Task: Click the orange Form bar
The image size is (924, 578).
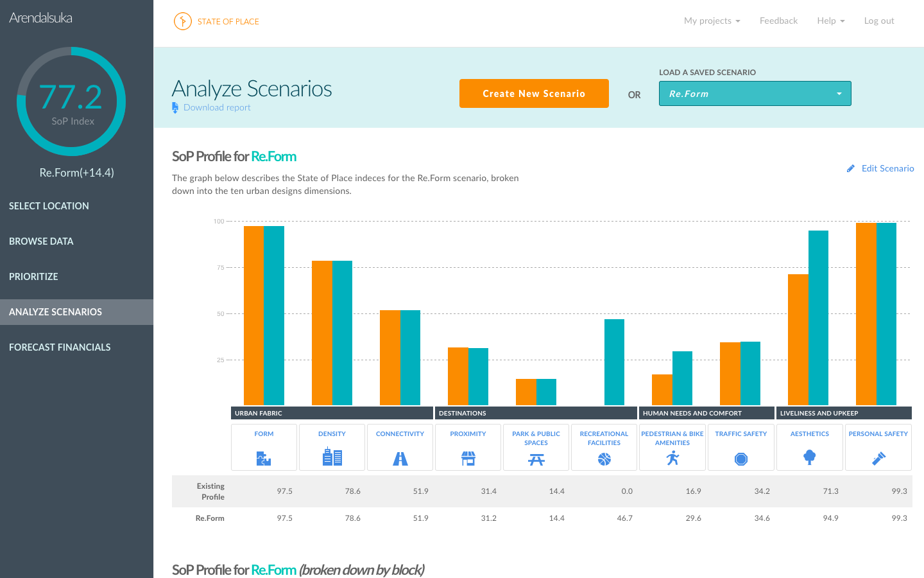Action: pyautogui.click(x=253, y=316)
